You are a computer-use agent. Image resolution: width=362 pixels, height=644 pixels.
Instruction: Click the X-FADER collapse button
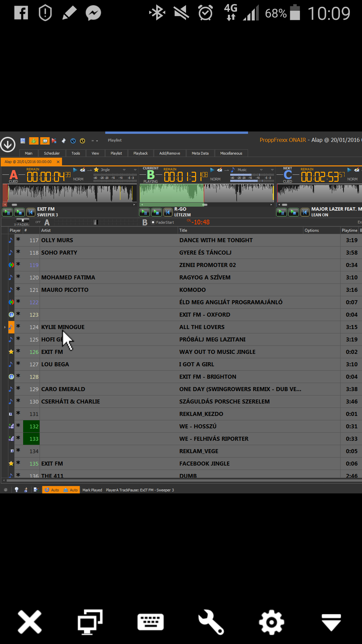click(23, 220)
